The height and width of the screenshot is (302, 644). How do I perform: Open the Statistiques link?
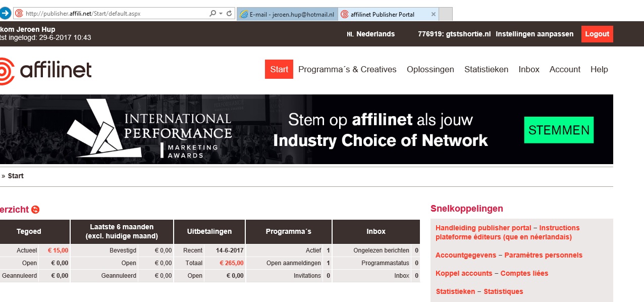[x=504, y=291]
